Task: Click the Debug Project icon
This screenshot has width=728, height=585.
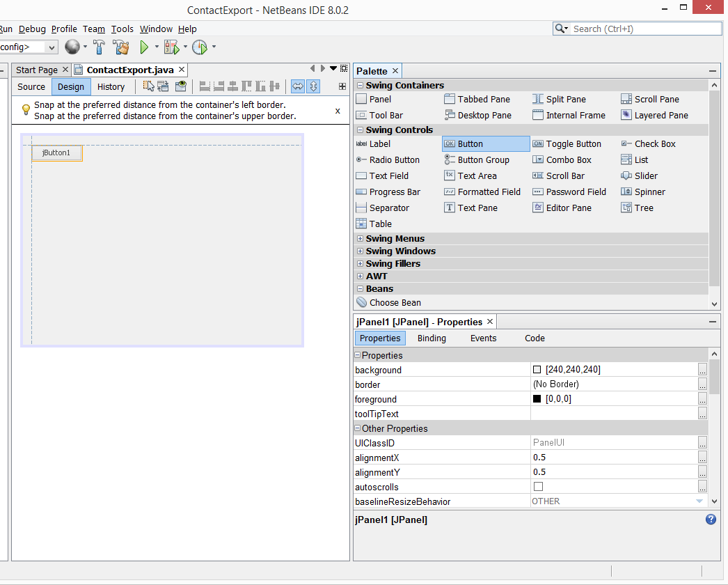Action: 171,47
